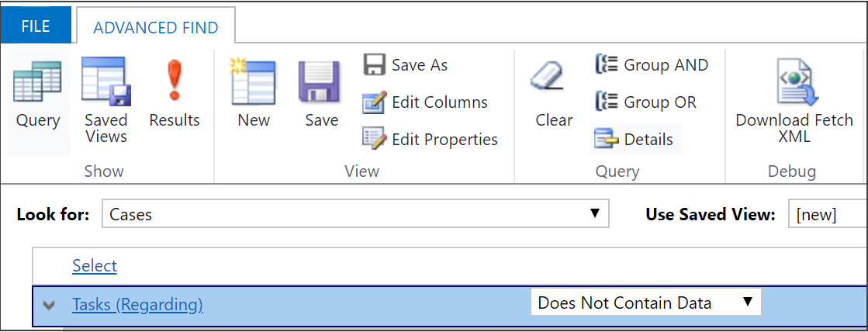
Task: Apply Group OR to selected rows
Action: point(645,102)
